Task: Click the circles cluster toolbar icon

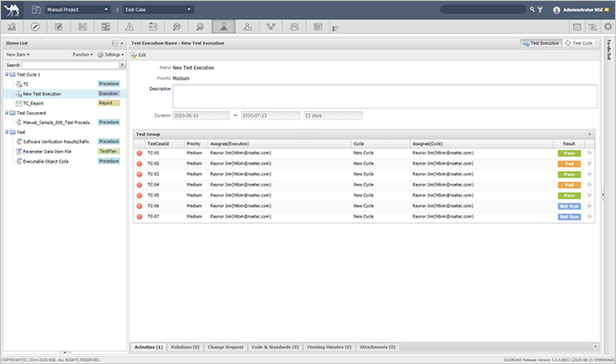Action: pos(247,27)
